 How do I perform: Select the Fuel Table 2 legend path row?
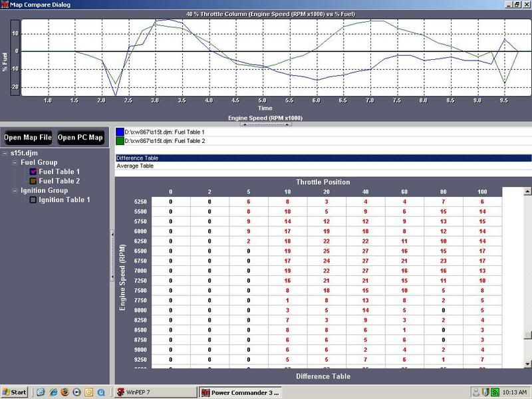click(x=323, y=141)
